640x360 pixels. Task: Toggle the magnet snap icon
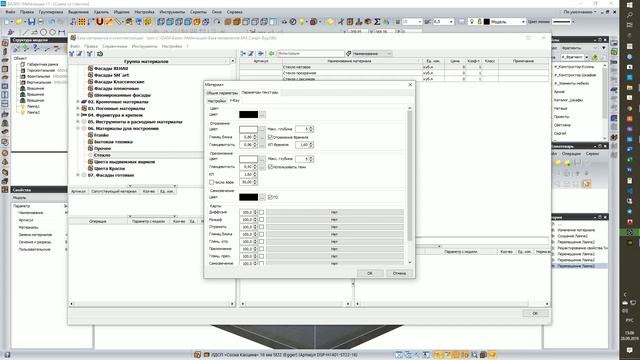pyautogui.click(x=100, y=22)
